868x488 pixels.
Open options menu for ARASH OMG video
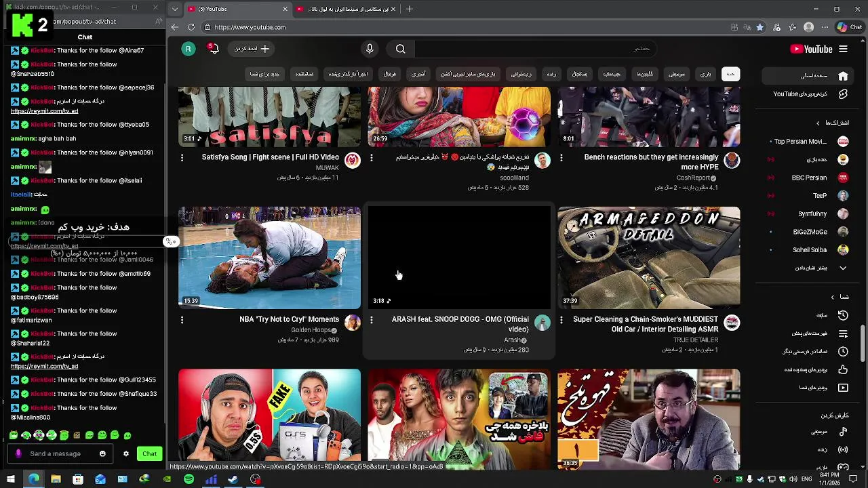point(371,319)
